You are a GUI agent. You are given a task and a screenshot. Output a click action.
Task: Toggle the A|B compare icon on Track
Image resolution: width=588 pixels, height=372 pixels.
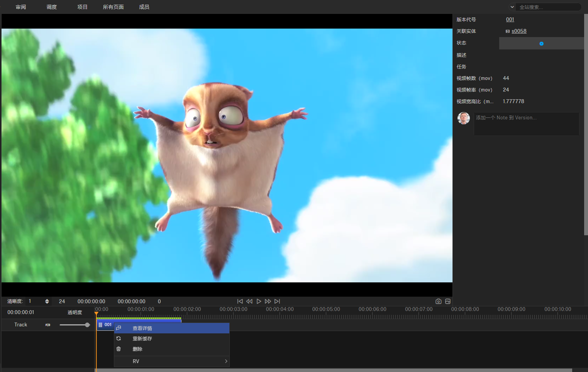pos(48,325)
